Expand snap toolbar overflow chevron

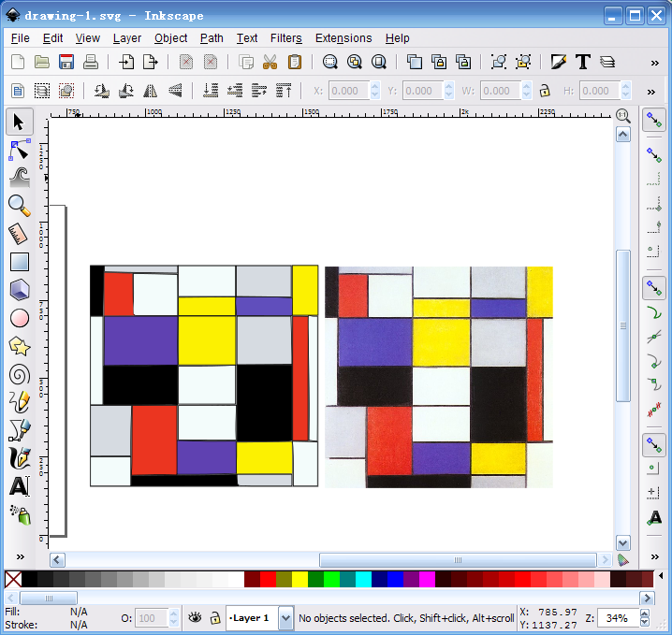[654, 556]
